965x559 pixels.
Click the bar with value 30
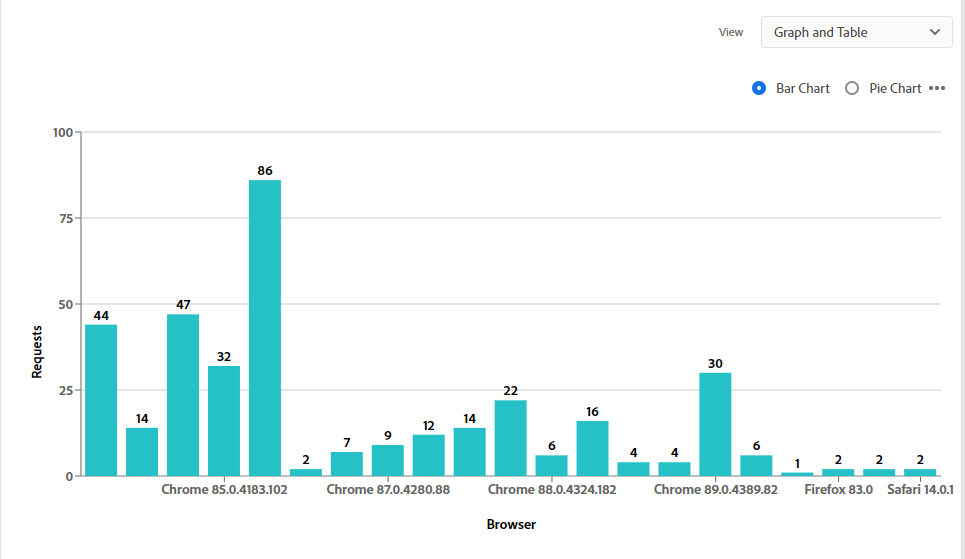coord(715,424)
